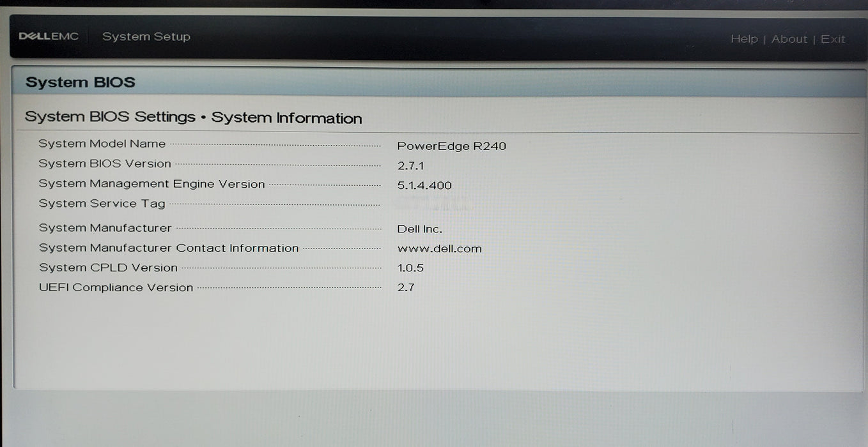Select the System Service Tag label
The height and width of the screenshot is (447, 868).
tap(102, 204)
